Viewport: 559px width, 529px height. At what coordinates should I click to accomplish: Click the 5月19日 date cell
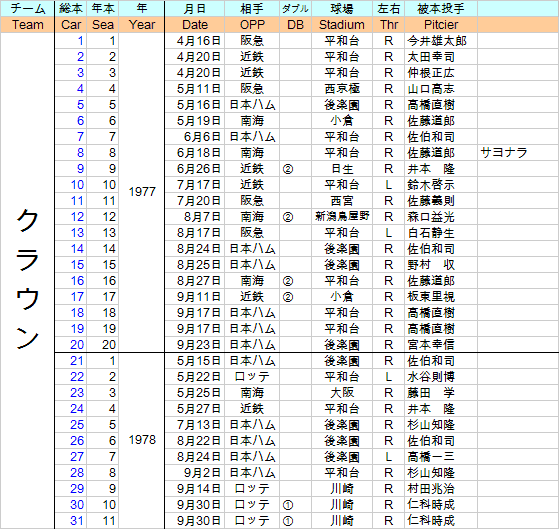pyautogui.click(x=195, y=121)
